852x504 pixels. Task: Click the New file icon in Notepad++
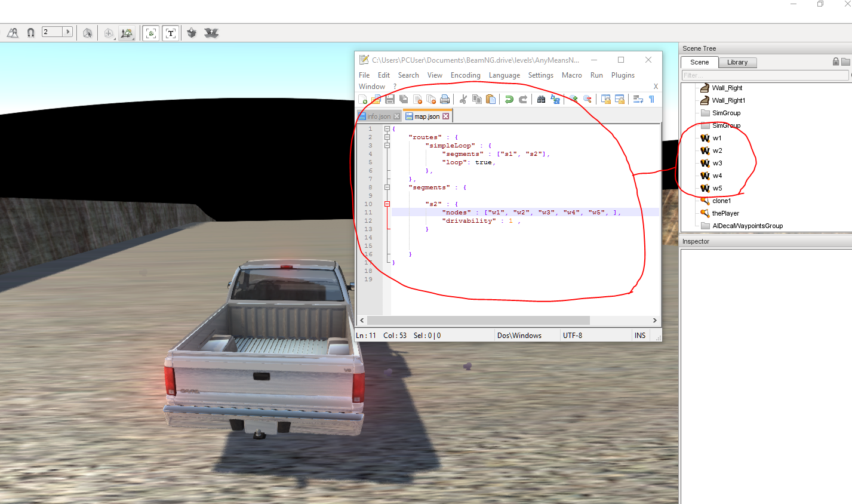[362, 99]
